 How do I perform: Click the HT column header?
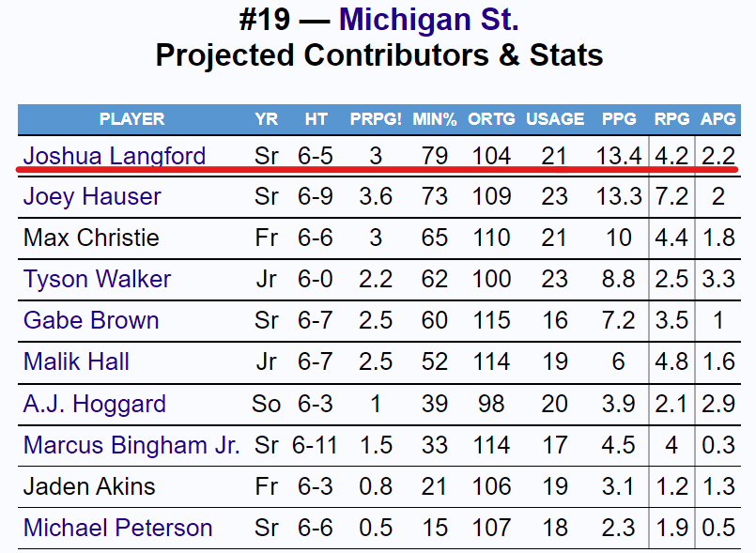click(x=316, y=119)
